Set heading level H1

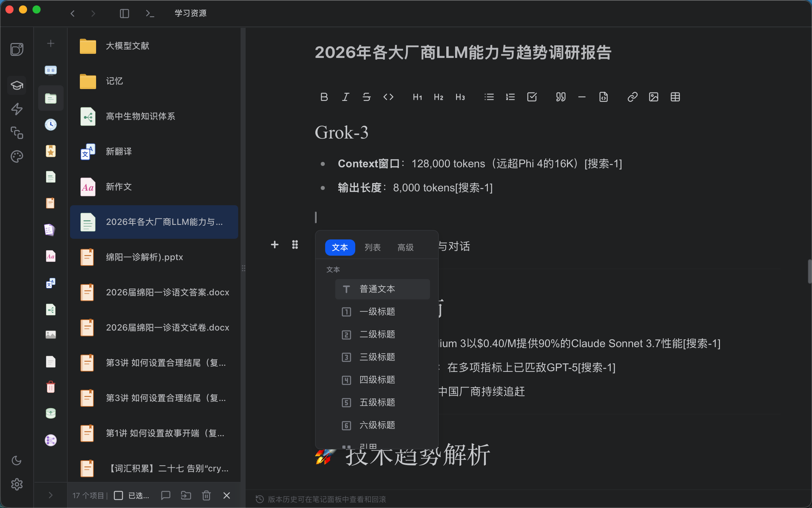point(418,97)
